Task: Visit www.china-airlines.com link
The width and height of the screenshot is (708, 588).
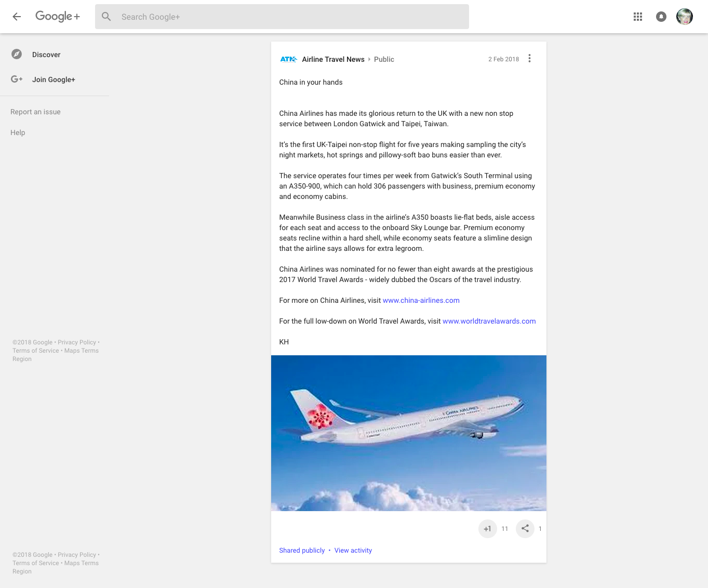Action: pyautogui.click(x=421, y=300)
